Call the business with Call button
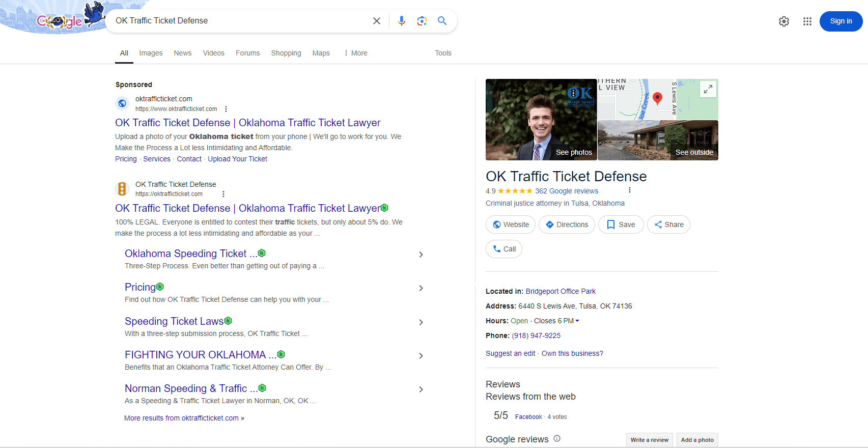Image resolution: width=868 pixels, height=448 pixels. [x=504, y=249]
